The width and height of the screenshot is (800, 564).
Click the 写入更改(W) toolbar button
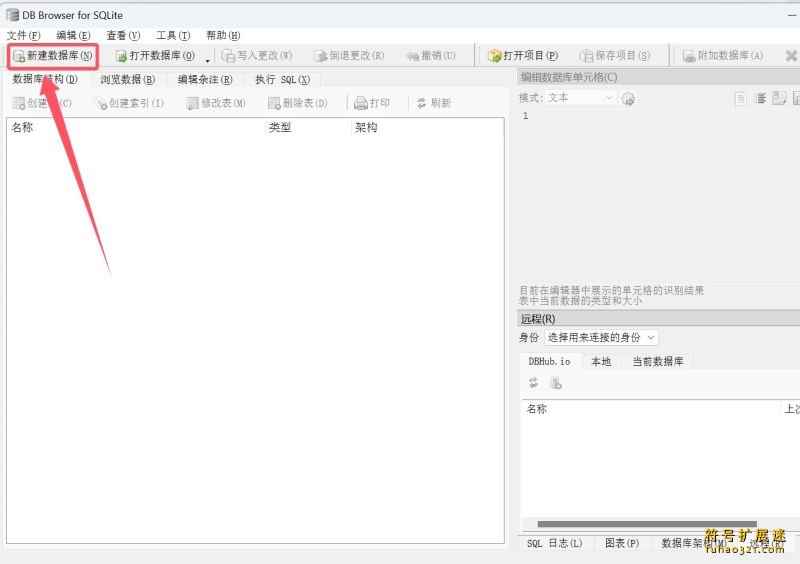(258, 56)
